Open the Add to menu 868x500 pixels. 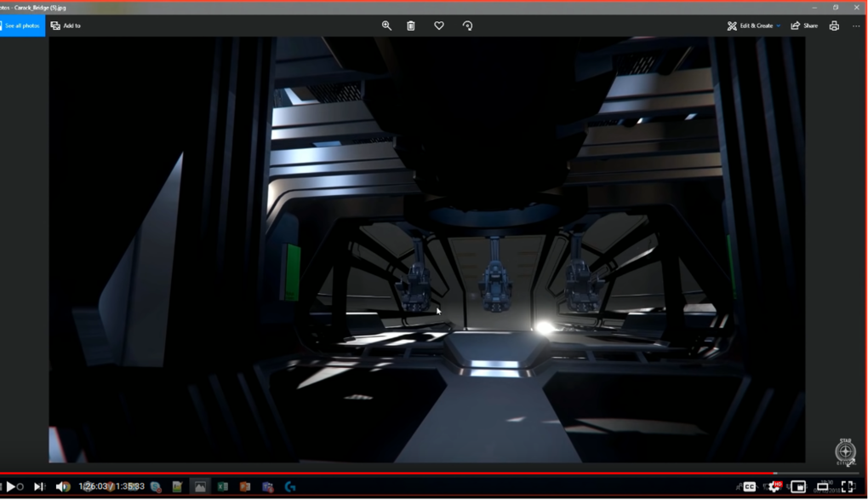(66, 26)
